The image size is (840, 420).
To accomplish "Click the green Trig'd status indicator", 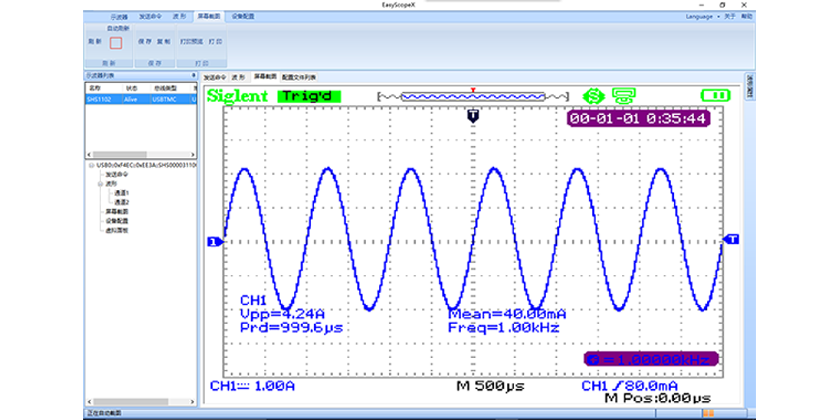I will [309, 96].
